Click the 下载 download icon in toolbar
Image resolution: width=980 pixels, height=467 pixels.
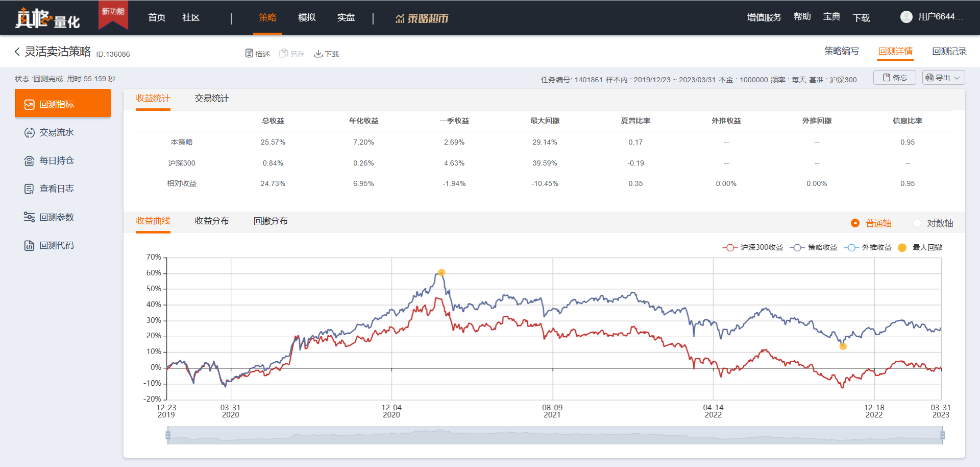[318, 54]
